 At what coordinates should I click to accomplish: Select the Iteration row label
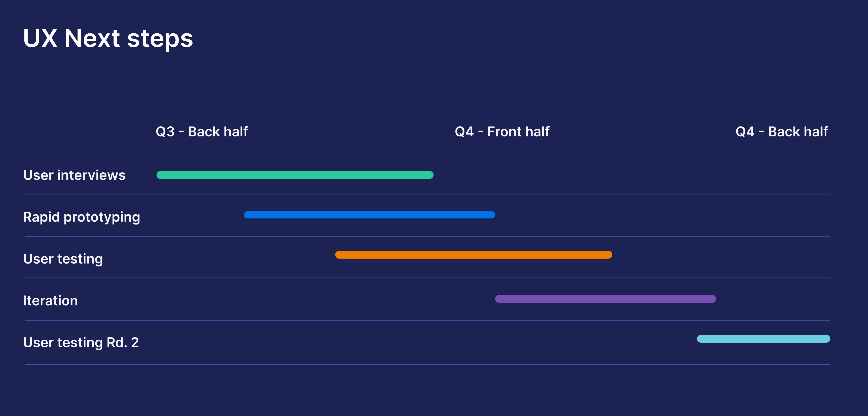pos(50,301)
